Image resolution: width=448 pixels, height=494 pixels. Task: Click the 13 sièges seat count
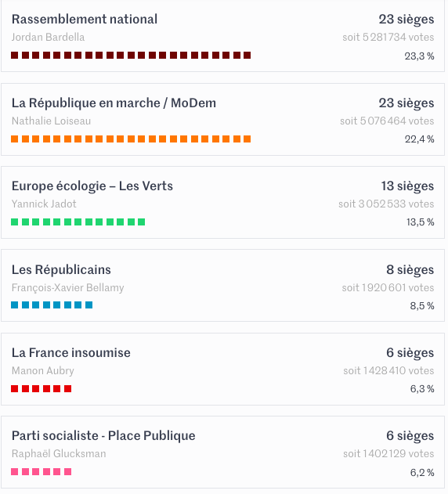pos(407,186)
